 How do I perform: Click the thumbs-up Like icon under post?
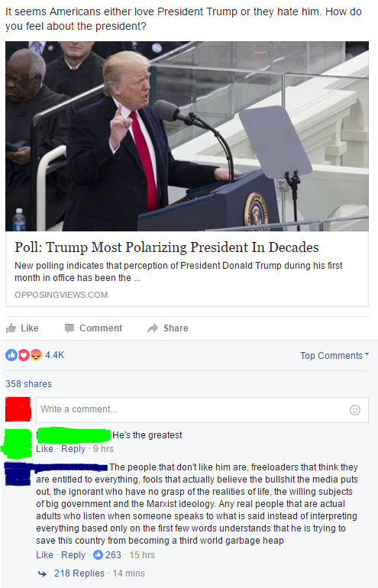click(11, 328)
